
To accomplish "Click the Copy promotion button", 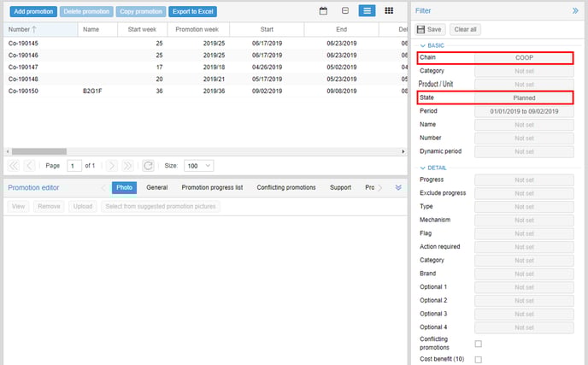I will [141, 12].
